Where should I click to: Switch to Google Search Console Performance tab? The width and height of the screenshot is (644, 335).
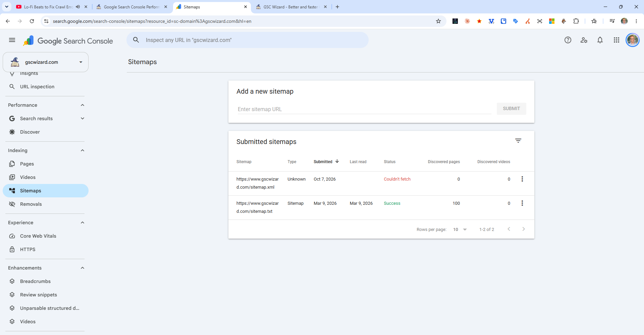coord(131,7)
